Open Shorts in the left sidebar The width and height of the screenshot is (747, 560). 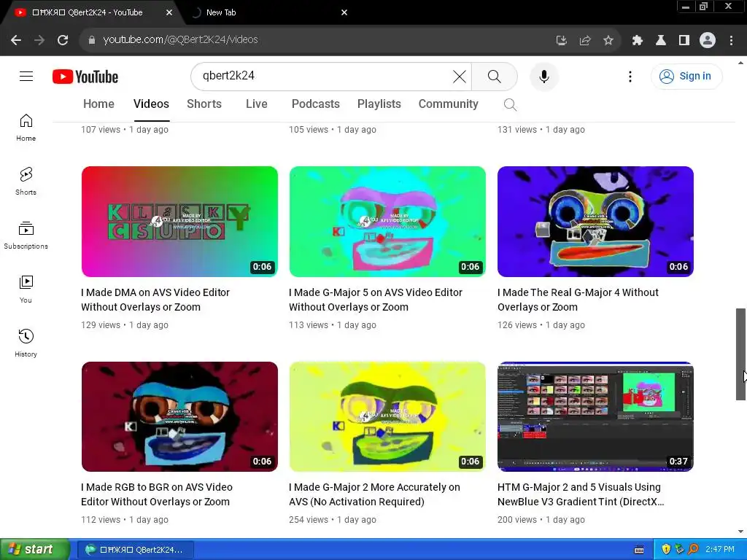point(26,182)
